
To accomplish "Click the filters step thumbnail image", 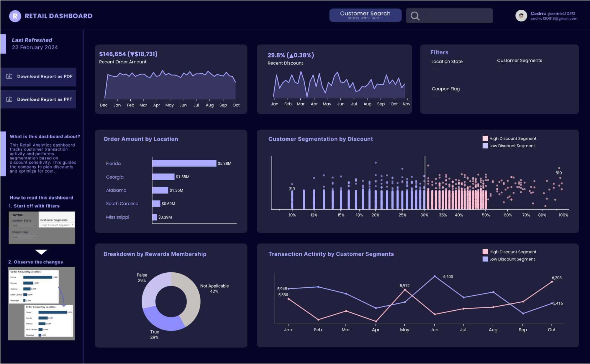I will [42, 228].
